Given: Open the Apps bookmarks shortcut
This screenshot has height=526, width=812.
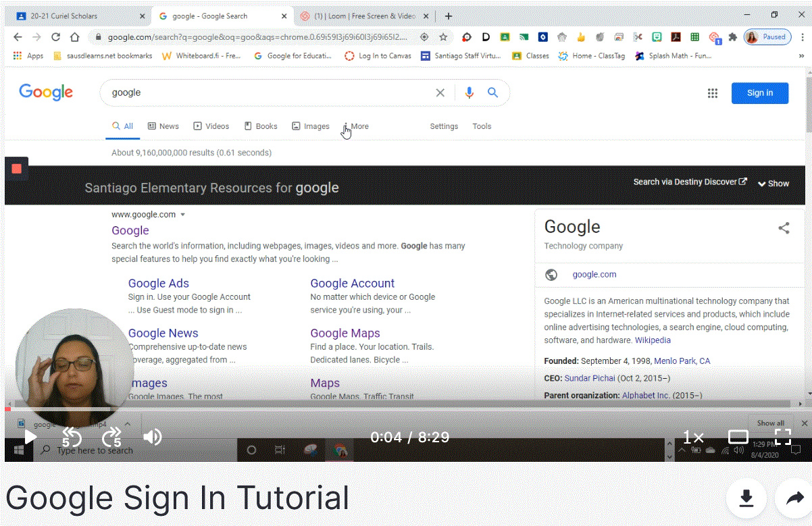Looking at the screenshot, I should pos(28,56).
